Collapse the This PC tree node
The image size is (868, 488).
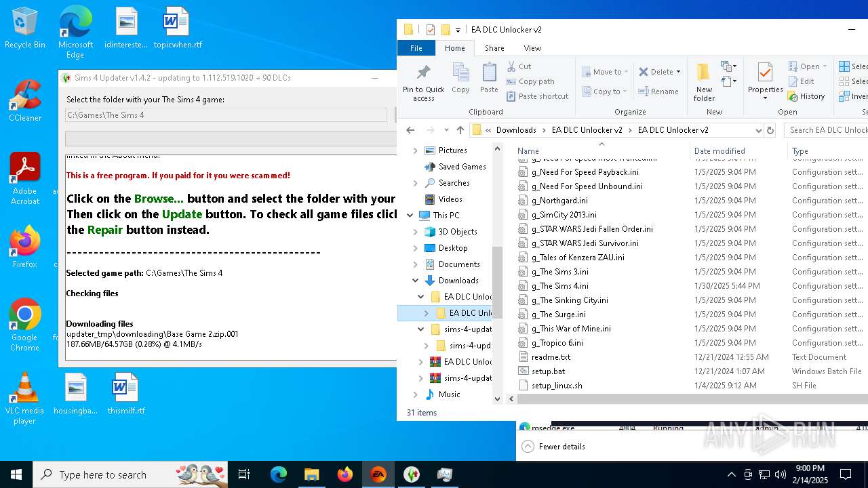410,216
